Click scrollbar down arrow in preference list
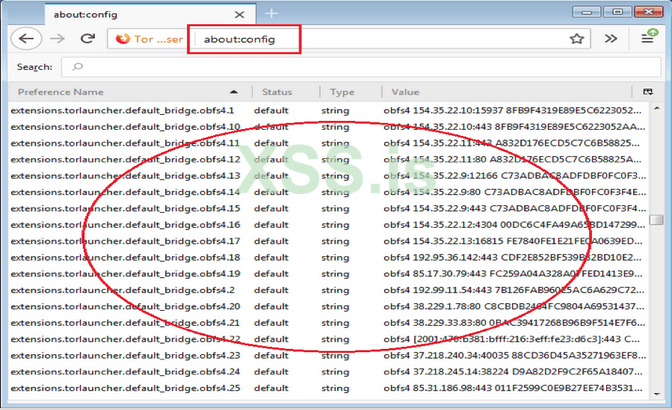This screenshot has height=410, width=672. pos(657,393)
